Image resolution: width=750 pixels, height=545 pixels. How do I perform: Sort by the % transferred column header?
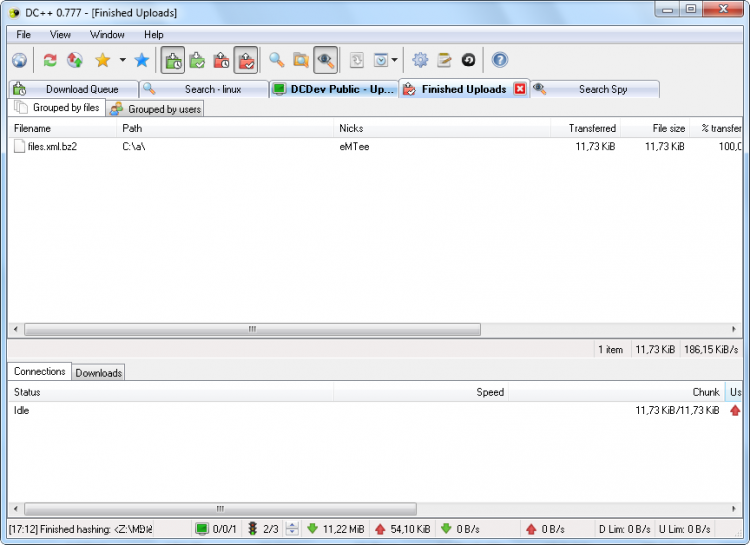[716, 128]
